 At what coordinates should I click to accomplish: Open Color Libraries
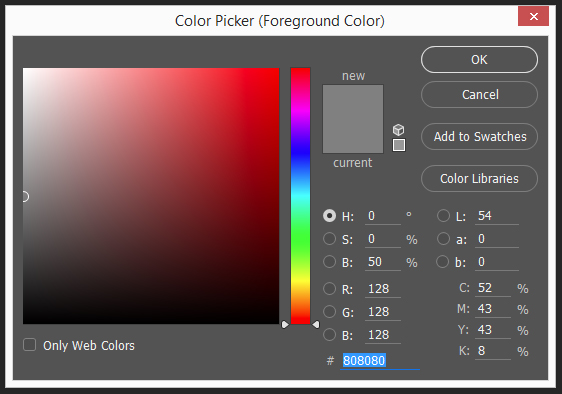click(479, 179)
